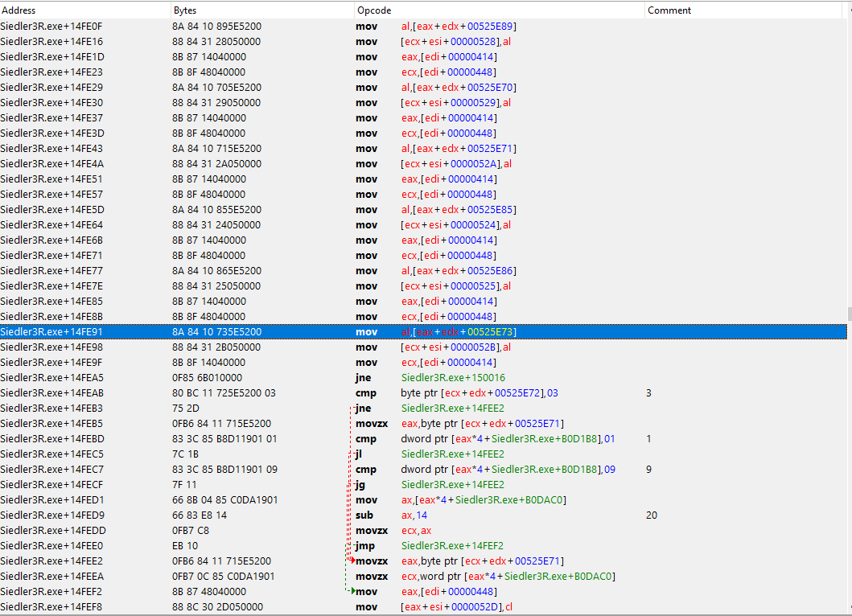Click comment value 1

pos(648,439)
